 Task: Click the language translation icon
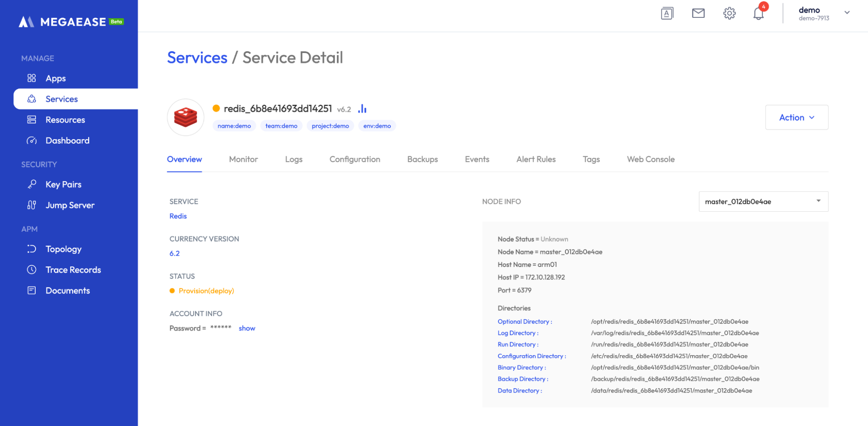pos(667,13)
